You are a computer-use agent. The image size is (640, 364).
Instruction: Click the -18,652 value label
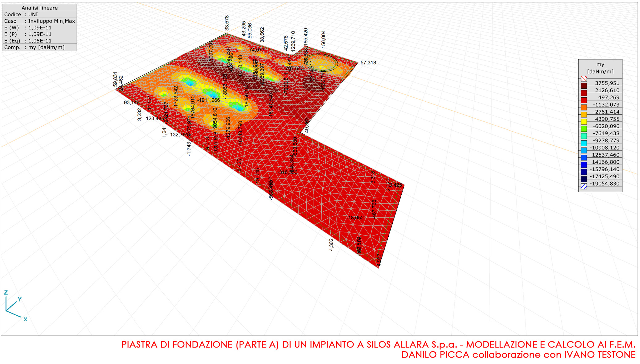355,217
